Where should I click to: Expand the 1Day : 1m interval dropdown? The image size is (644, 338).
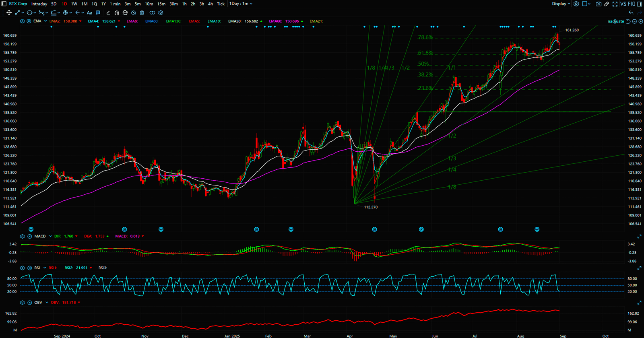click(x=241, y=4)
